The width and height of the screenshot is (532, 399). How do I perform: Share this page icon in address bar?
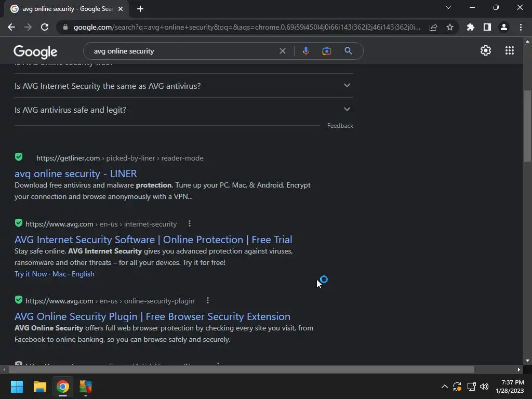[x=433, y=27]
